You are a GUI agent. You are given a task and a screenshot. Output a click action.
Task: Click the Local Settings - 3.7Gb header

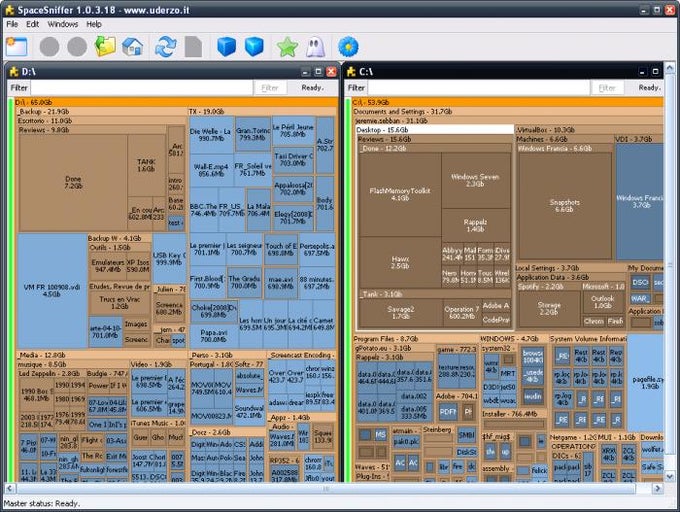(x=571, y=268)
